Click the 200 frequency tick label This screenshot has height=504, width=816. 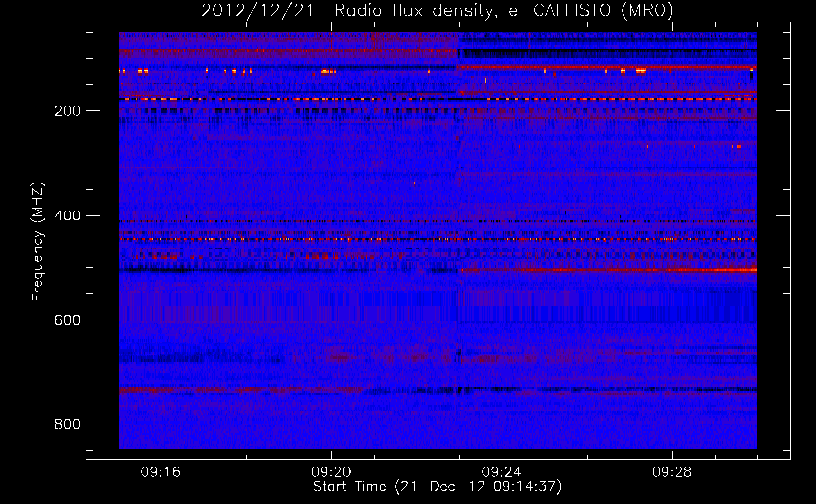pyautogui.click(x=68, y=111)
